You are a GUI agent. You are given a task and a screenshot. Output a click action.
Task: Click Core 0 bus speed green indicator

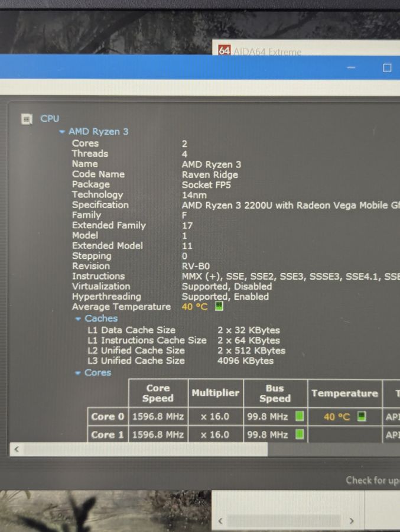[300, 416]
